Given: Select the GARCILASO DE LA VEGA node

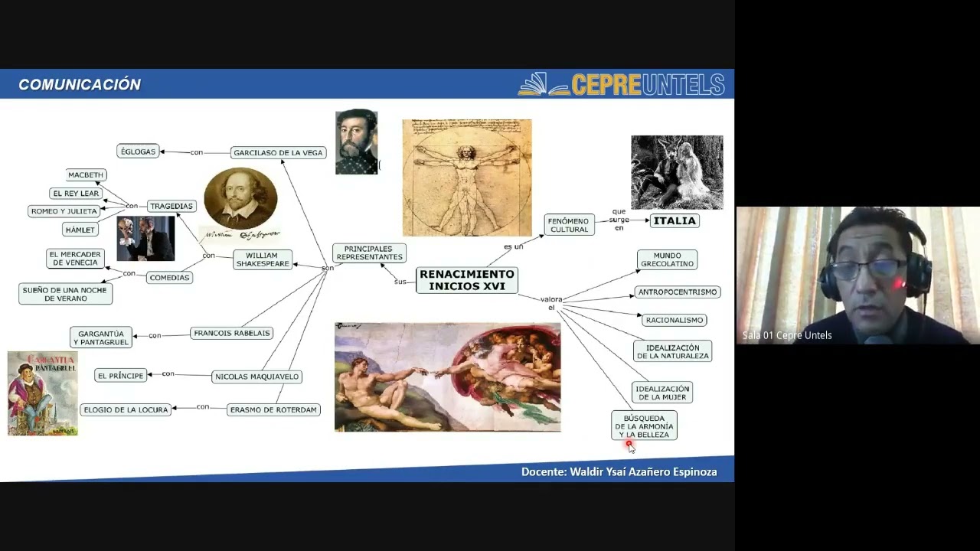Looking at the screenshot, I should [x=279, y=153].
